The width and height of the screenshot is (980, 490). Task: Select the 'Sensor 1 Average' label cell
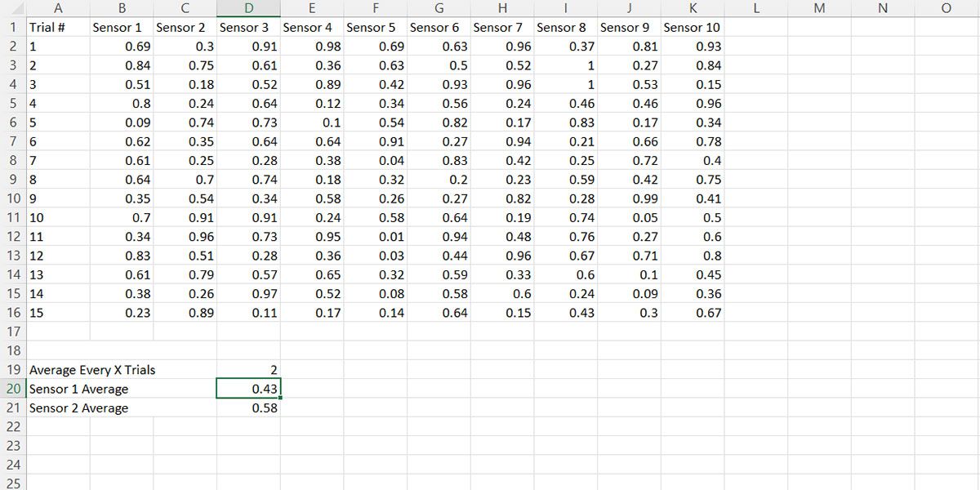[x=78, y=389]
